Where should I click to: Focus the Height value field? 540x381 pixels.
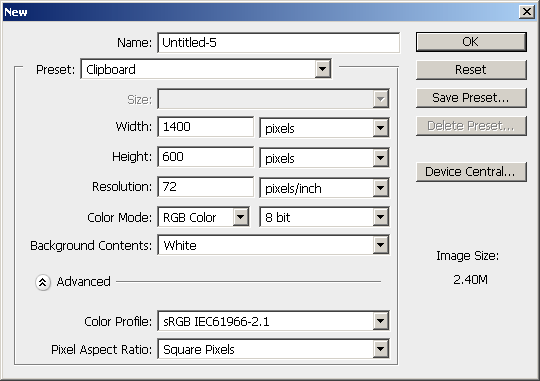pyautogui.click(x=206, y=157)
